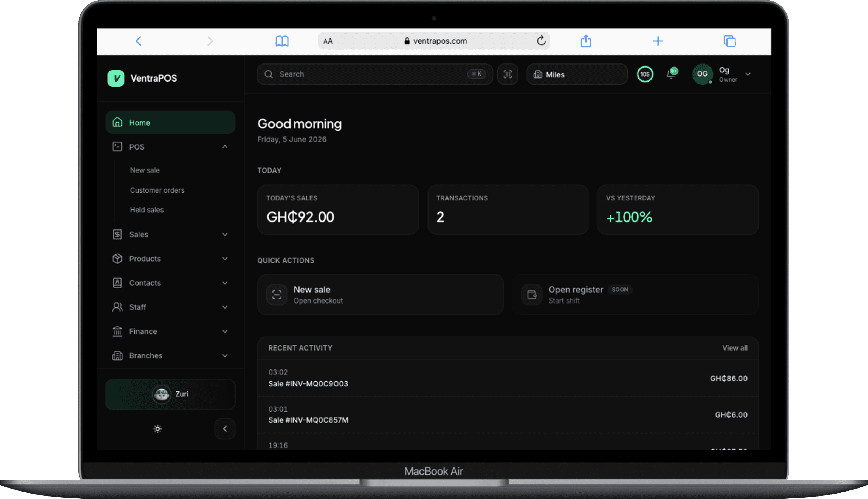The height and width of the screenshot is (499, 868).
Task: Start New sale quick action
Action: point(380,295)
